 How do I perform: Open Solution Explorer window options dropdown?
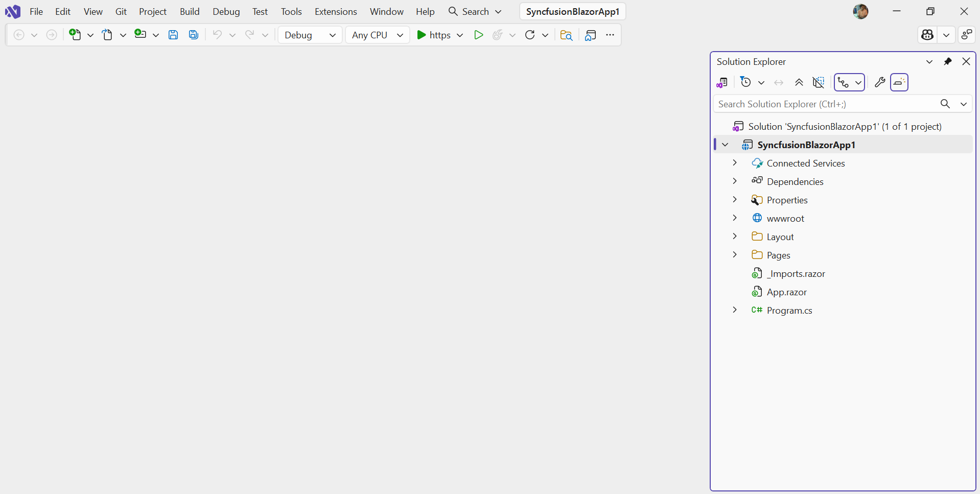click(x=929, y=61)
